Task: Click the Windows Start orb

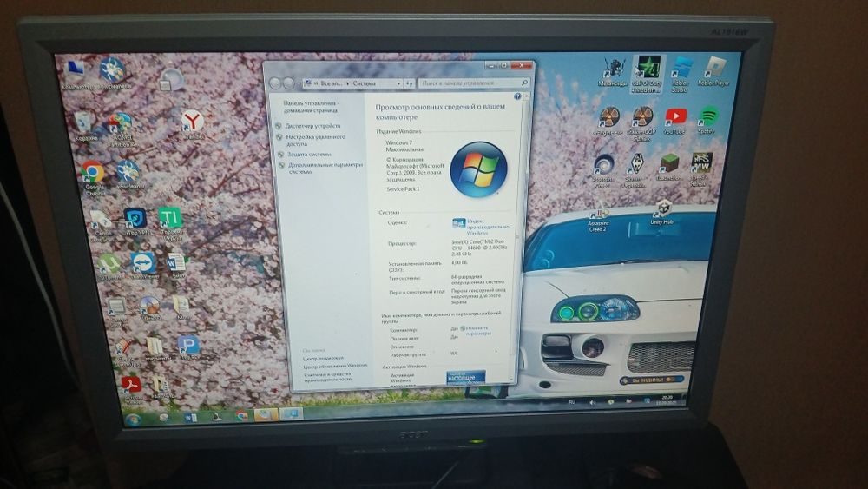Action: [x=133, y=420]
